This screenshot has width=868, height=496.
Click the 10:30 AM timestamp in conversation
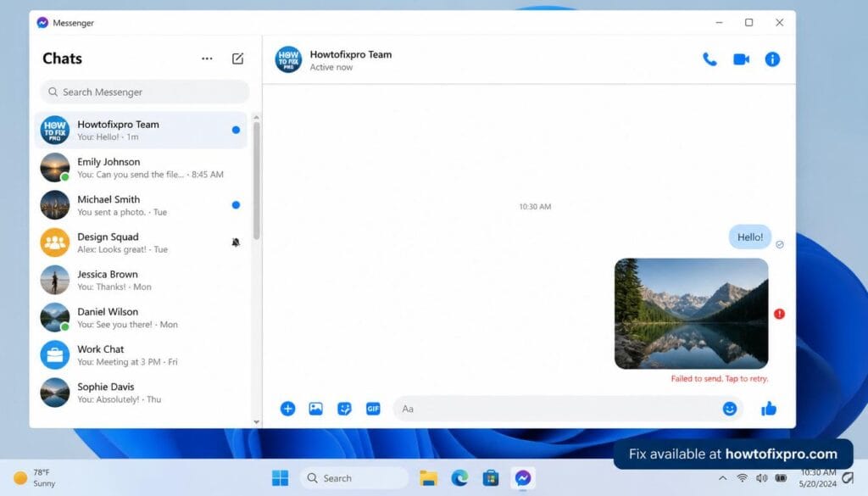535,207
